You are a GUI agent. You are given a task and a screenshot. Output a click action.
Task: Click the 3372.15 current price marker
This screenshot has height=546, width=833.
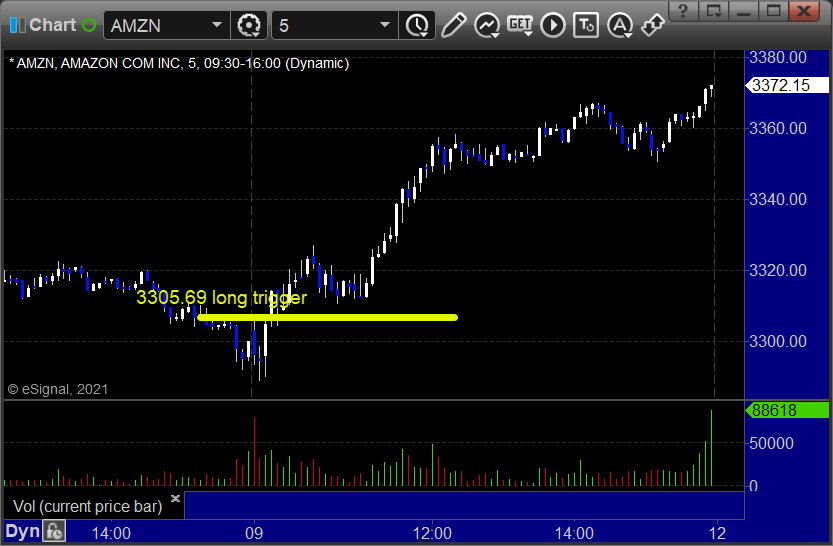[x=787, y=85]
